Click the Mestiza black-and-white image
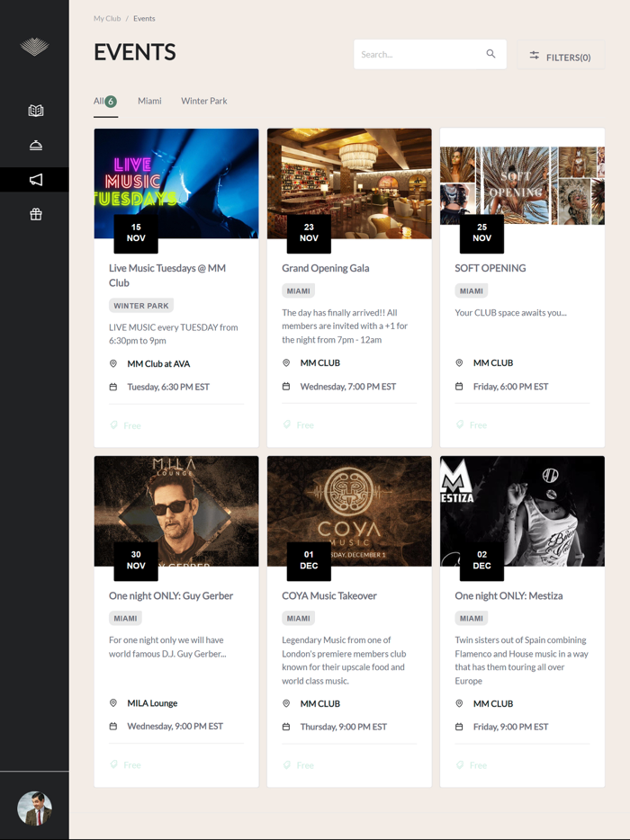The height and width of the screenshot is (840, 630). click(x=522, y=511)
